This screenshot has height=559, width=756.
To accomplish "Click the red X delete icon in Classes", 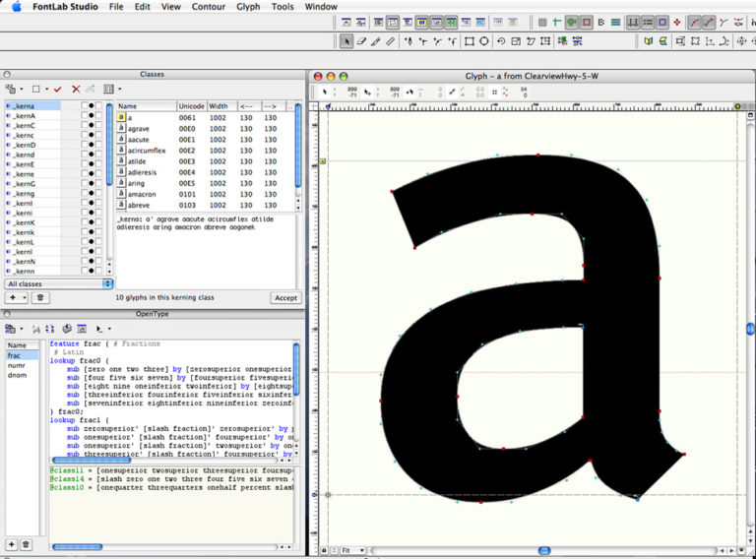I will [x=76, y=89].
